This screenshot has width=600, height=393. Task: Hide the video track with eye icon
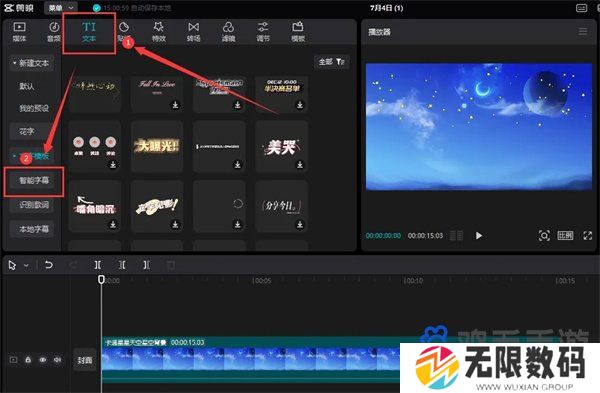pyautogui.click(x=42, y=360)
